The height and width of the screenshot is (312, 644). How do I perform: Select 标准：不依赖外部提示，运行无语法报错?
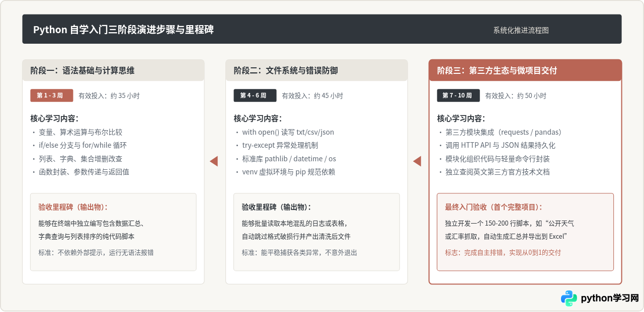point(96,253)
